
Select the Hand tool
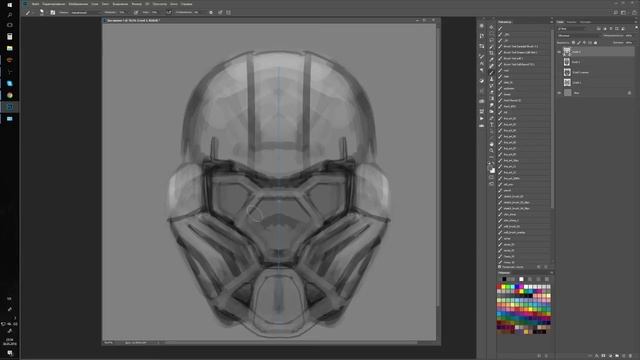491,144
